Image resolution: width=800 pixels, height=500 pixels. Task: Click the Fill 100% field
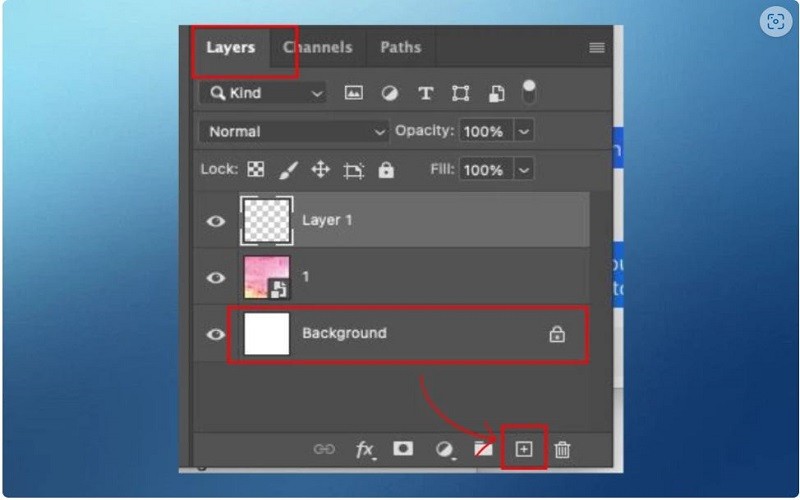486,169
